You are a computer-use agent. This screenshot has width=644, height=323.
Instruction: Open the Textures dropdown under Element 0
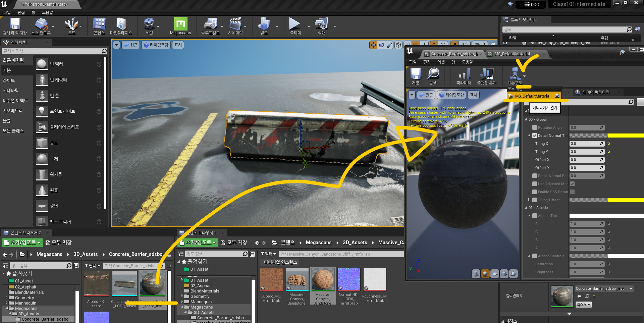(583, 305)
